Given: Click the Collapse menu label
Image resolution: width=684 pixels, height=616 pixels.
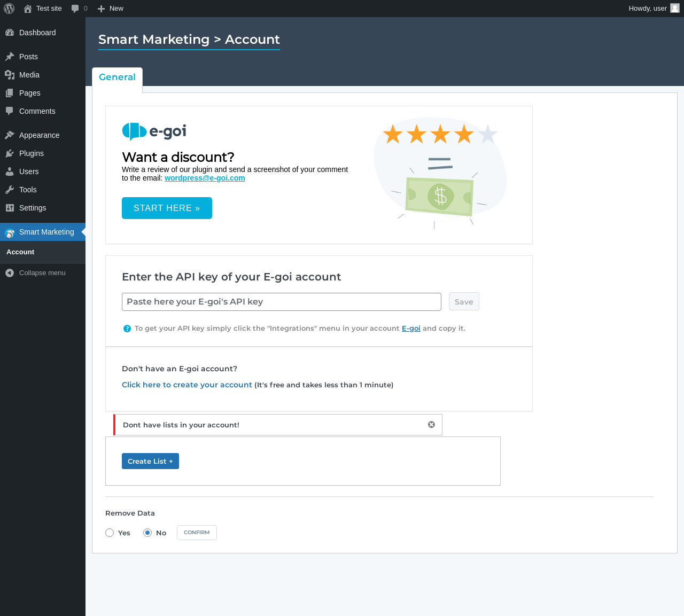Looking at the screenshot, I should 42,273.
